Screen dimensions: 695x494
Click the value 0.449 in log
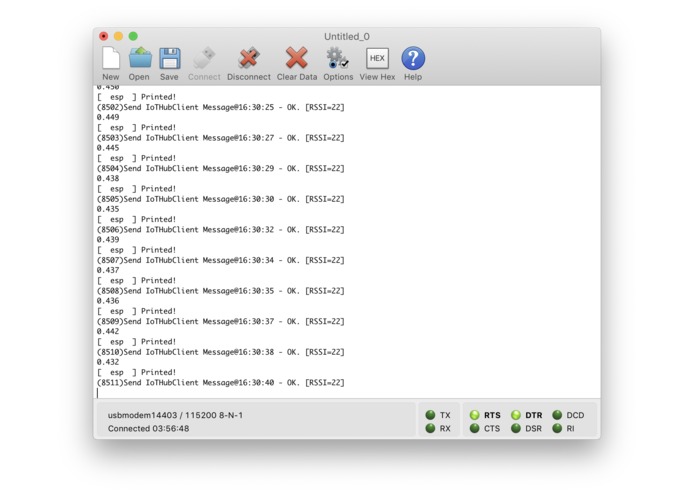(x=108, y=117)
